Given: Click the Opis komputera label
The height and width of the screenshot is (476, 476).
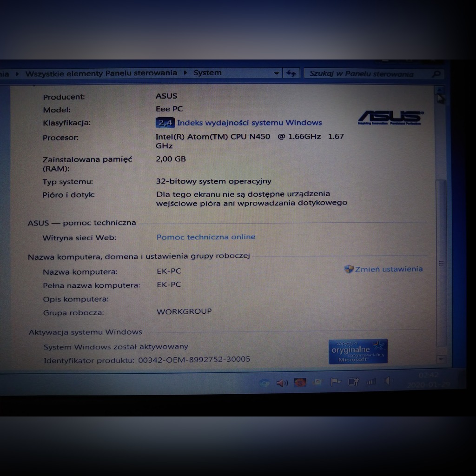Looking at the screenshot, I should click(76, 299).
